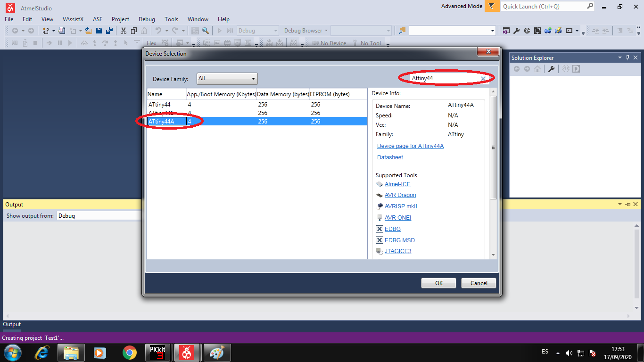
Task: Open the Paint palette app in the taskbar
Action: [217, 352]
